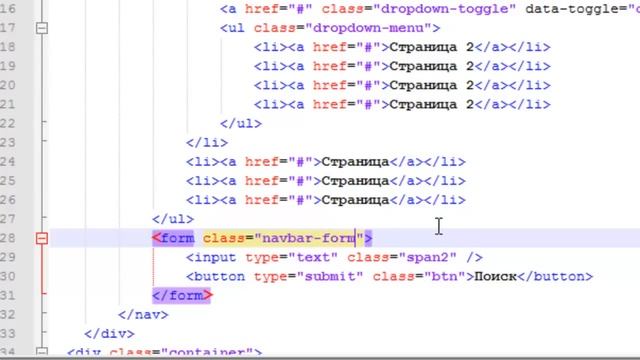Screen dimensions: 640x360
Task: Click "navbar-form" class value on line 28
Action: [x=309, y=238]
